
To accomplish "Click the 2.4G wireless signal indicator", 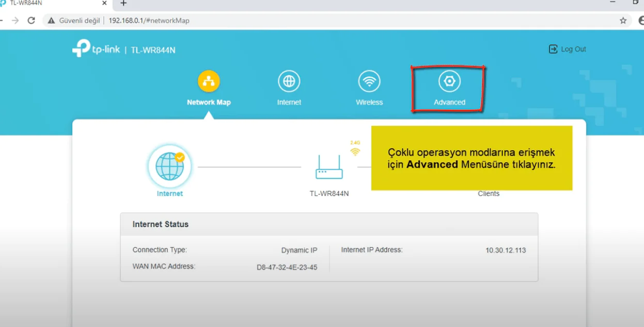I will (x=355, y=149).
